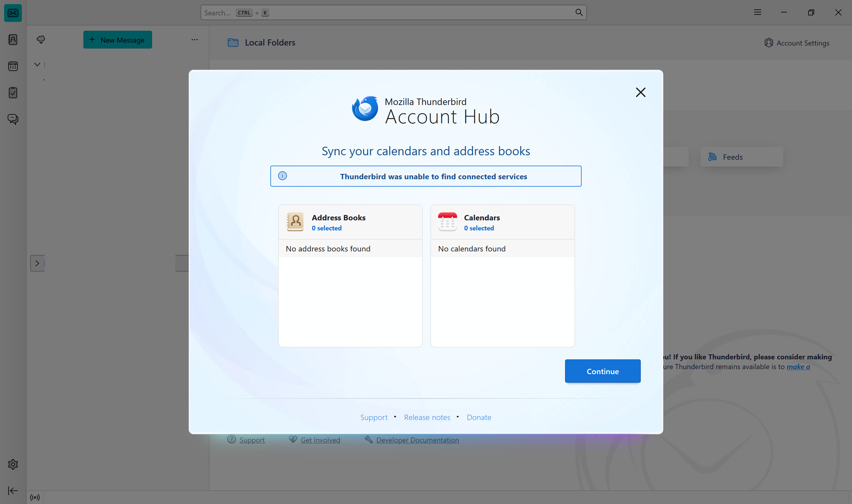Screen dimensions: 852x504
Task: Click the Calendars header card
Action: [x=503, y=222]
